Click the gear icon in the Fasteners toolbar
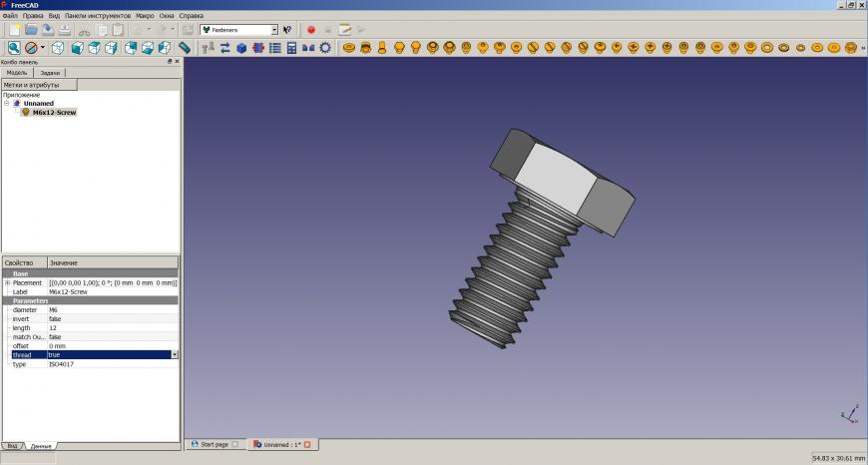 pos(325,48)
